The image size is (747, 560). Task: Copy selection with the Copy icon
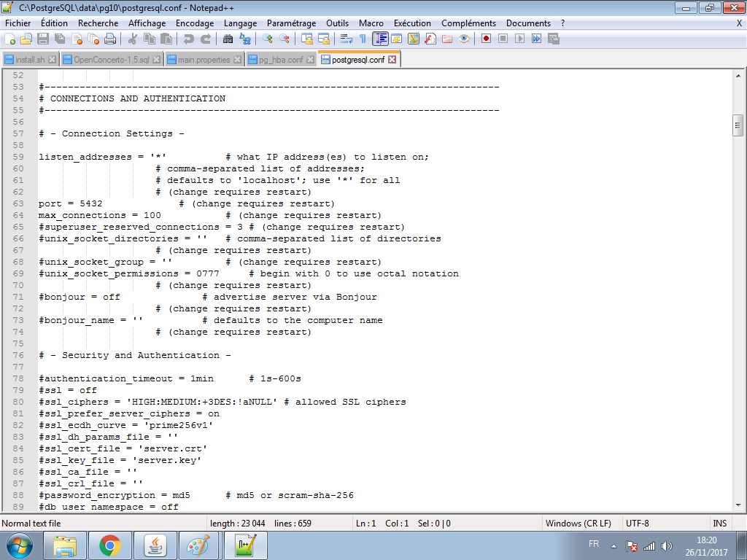coord(149,39)
